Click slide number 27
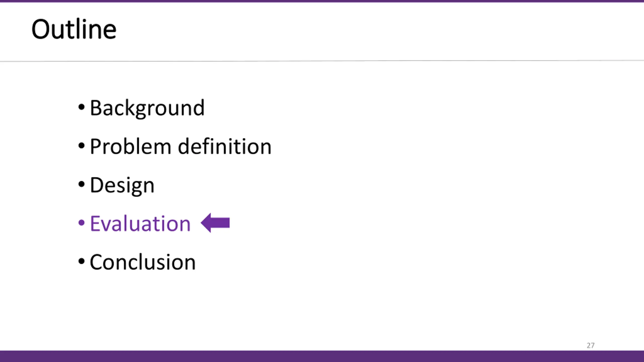Screen dimensions: 644x362 click(x=591, y=345)
